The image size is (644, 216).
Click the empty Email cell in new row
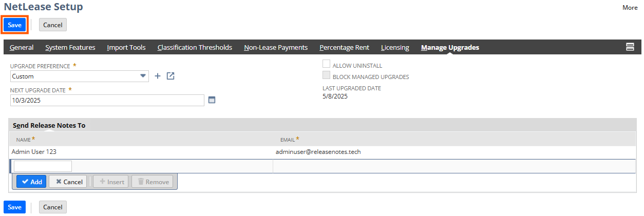click(x=454, y=166)
